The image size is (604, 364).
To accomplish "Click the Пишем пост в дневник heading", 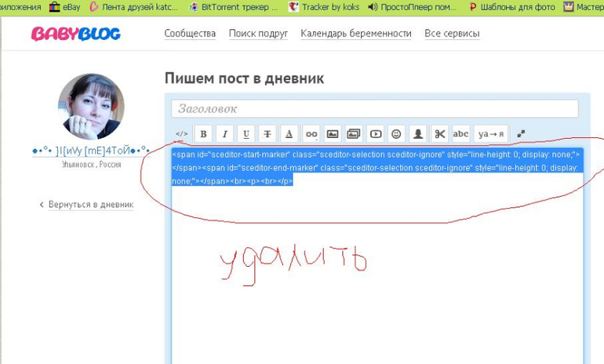I will pos(244,78).
